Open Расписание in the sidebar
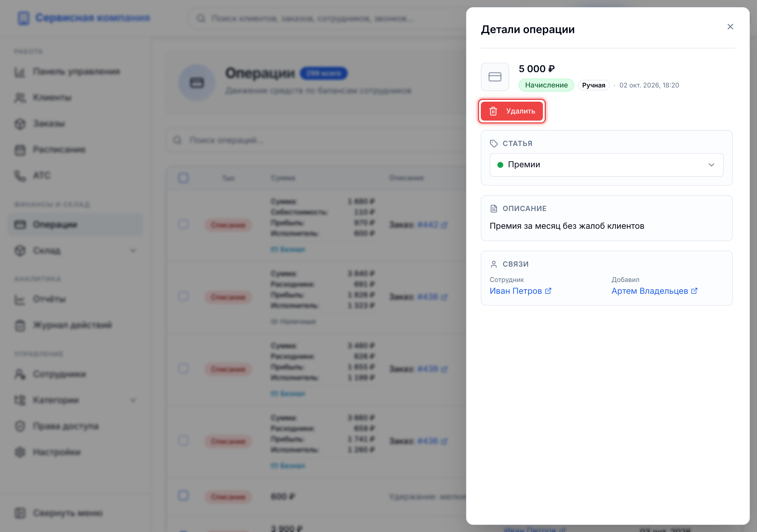The image size is (757, 532). (x=76, y=150)
